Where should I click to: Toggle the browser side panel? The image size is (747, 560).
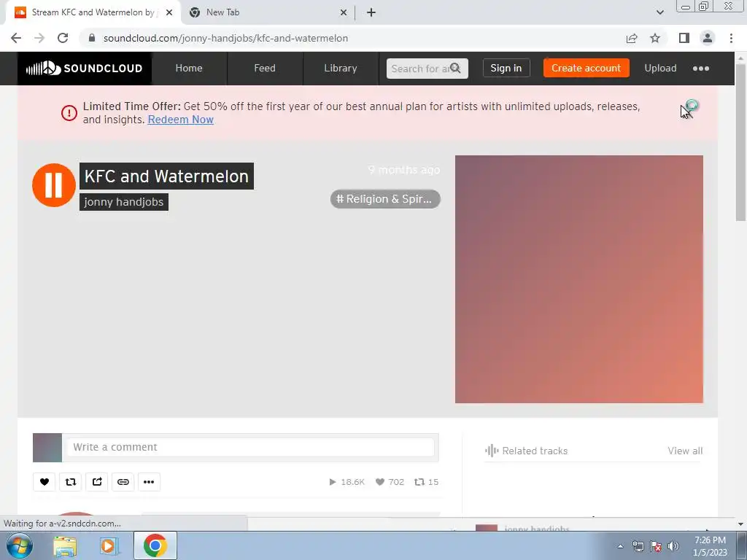(x=684, y=38)
